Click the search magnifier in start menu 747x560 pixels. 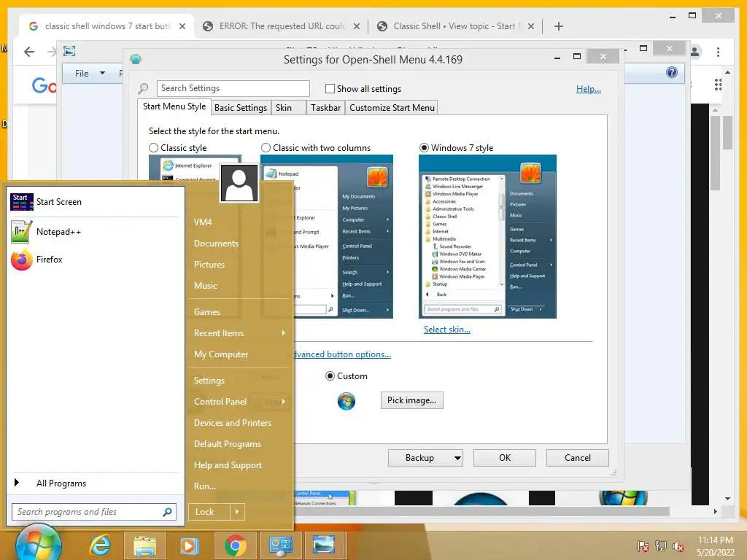(167, 512)
